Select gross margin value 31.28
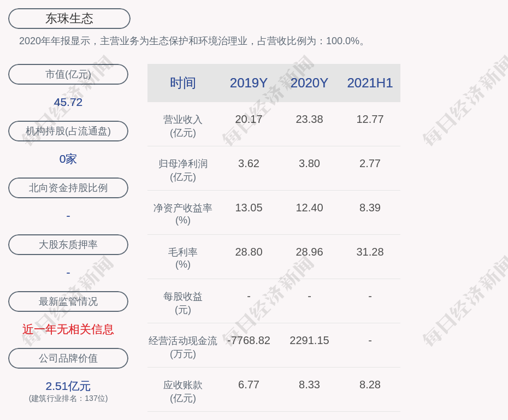 pos(370,252)
